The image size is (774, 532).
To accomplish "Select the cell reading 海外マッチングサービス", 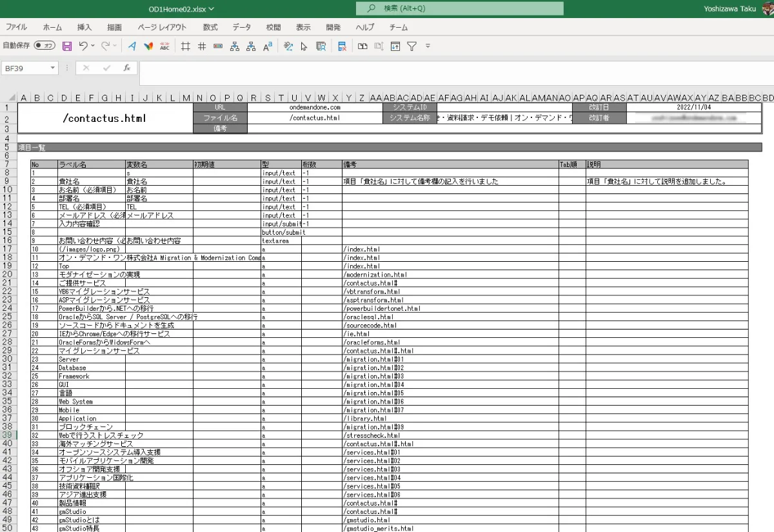I will tap(92, 444).
